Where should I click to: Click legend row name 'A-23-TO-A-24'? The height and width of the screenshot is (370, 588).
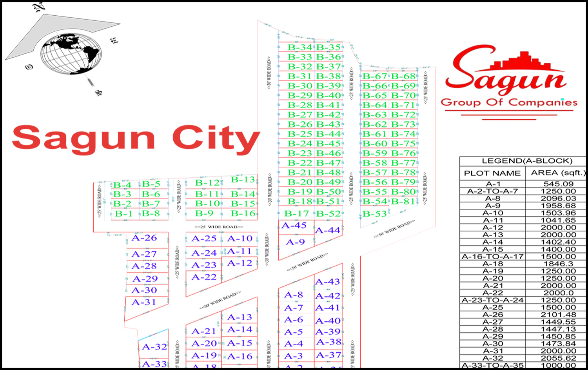point(493,300)
